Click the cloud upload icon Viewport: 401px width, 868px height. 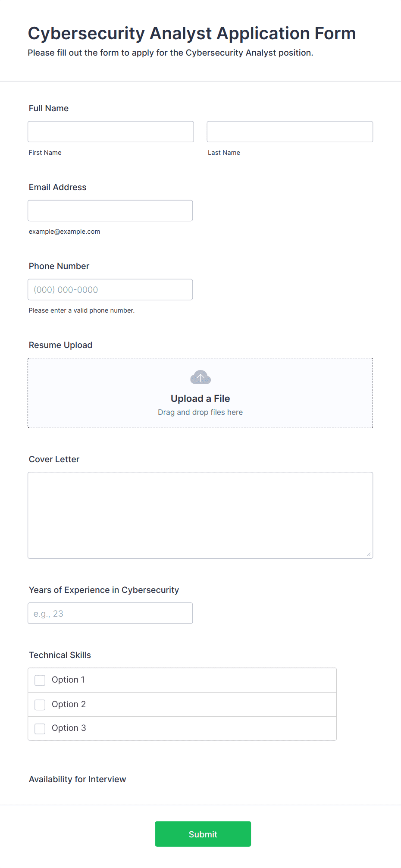pos(200,377)
